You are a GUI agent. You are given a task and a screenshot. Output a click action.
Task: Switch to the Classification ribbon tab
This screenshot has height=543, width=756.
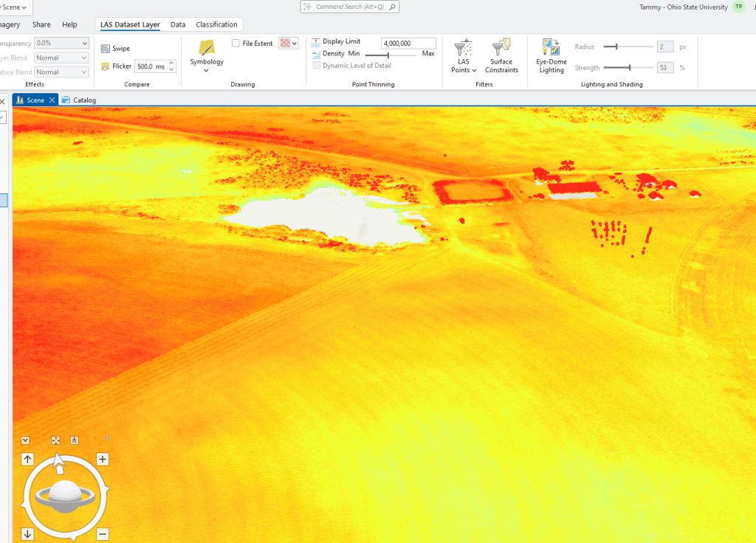point(215,24)
